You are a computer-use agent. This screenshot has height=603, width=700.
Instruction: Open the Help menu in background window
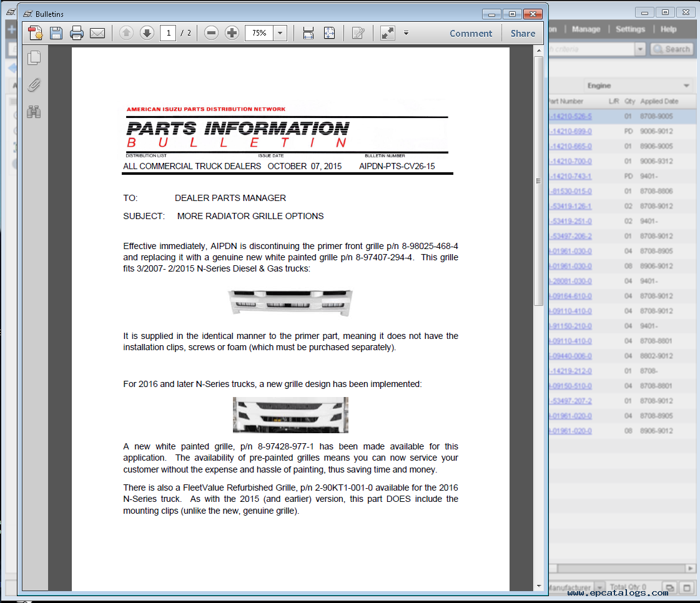(x=668, y=29)
